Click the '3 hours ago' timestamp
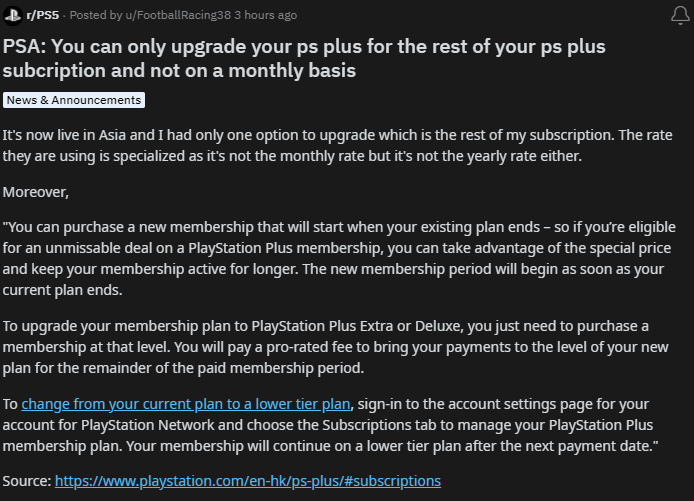Screen dimensions: 694x501 (x=266, y=15)
